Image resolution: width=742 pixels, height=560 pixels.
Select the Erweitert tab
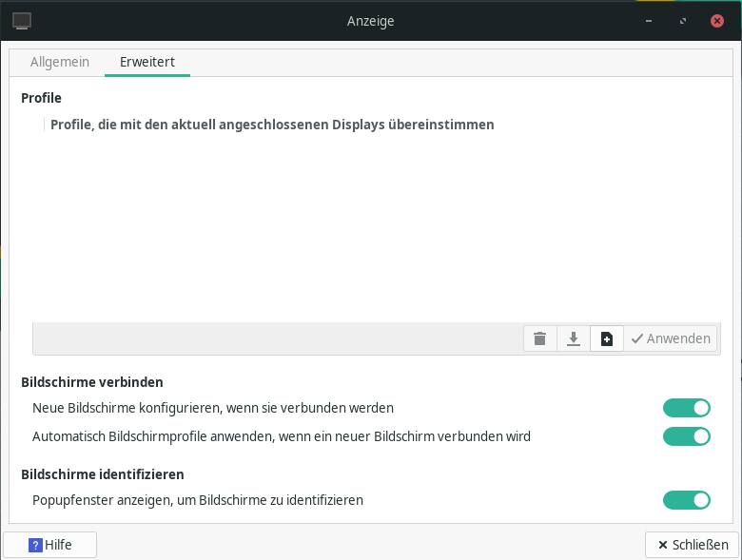(x=147, y=62)
